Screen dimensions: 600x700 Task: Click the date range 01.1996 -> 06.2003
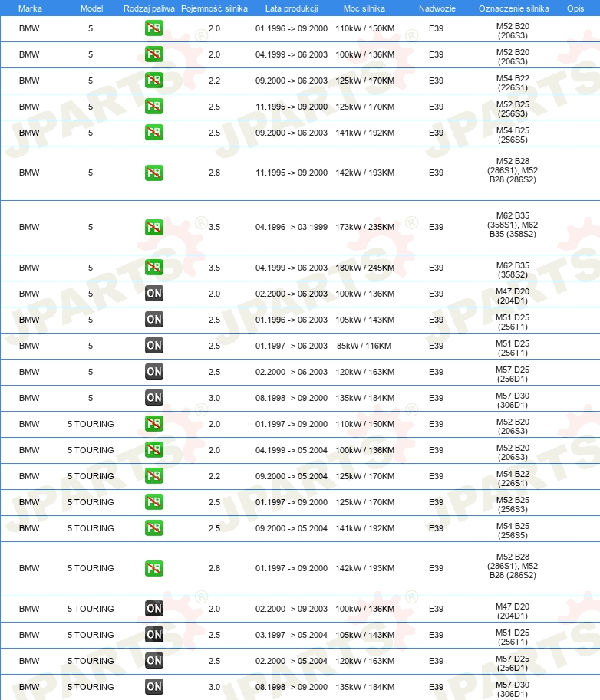coord(292,320)
